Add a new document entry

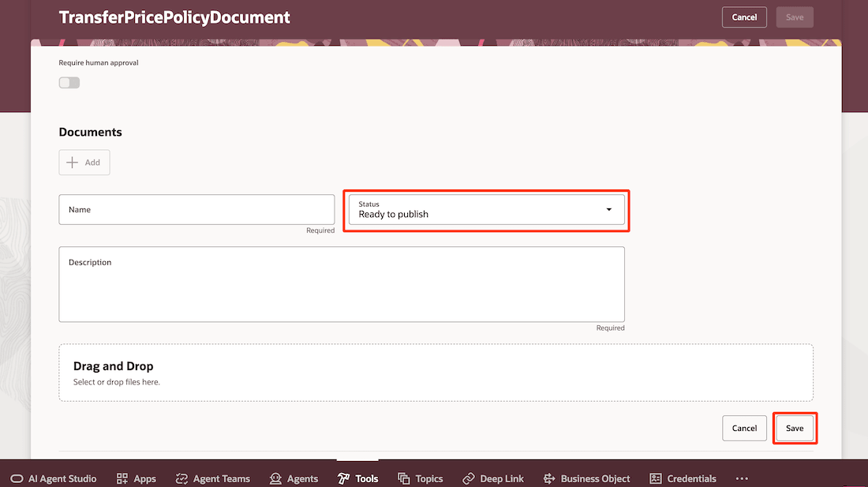pyautogui.click(x=84, y=162)
